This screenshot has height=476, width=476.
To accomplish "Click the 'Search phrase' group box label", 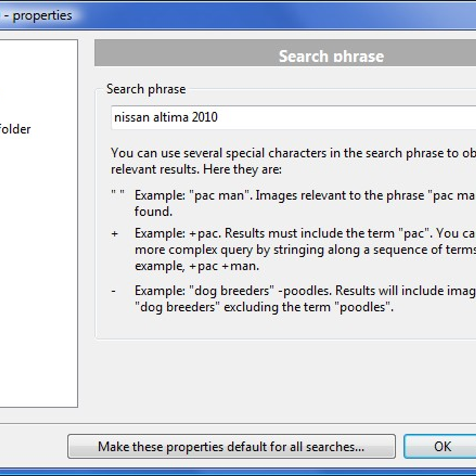I will 146,89.
